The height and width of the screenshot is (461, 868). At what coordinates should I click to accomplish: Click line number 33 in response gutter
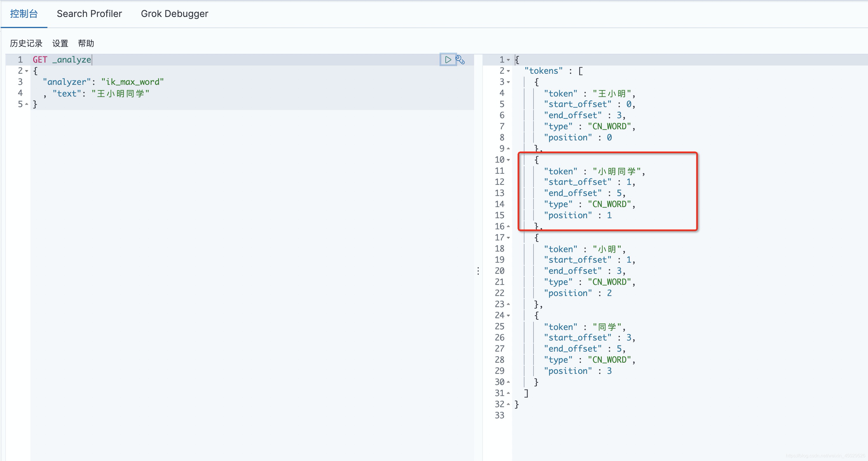coord(499,416)
